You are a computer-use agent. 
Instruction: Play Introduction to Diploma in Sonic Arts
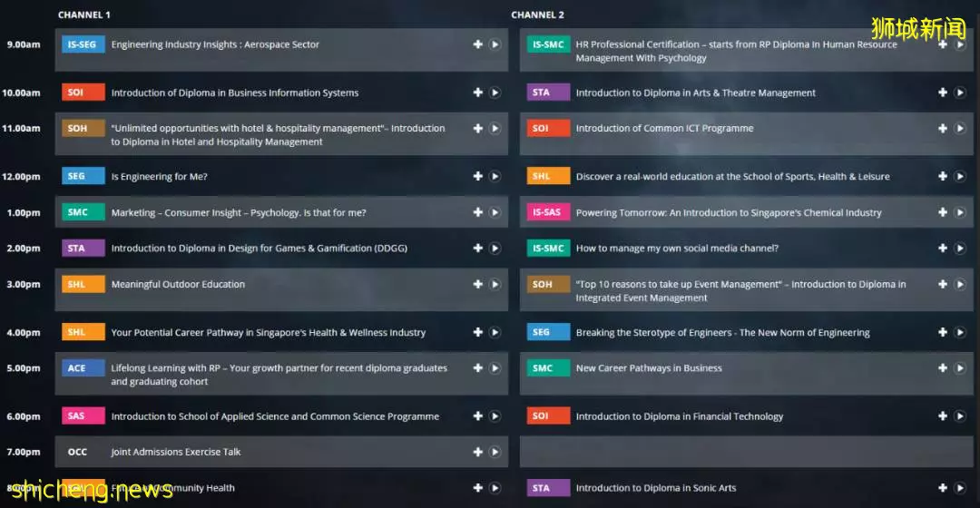[x=960, y=488]
